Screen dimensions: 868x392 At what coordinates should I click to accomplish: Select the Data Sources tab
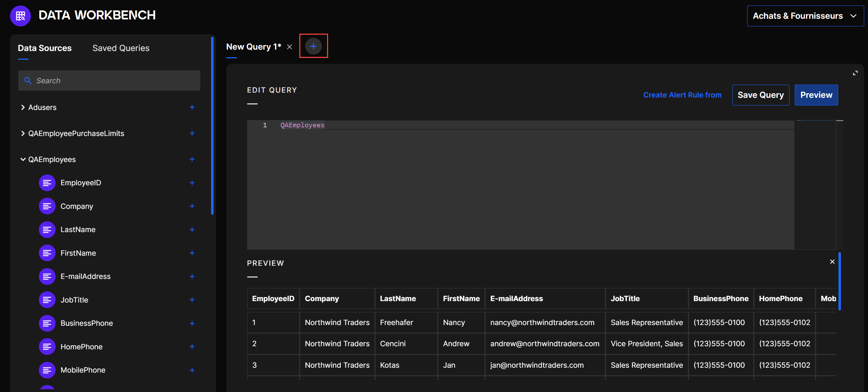pos(44,48)
